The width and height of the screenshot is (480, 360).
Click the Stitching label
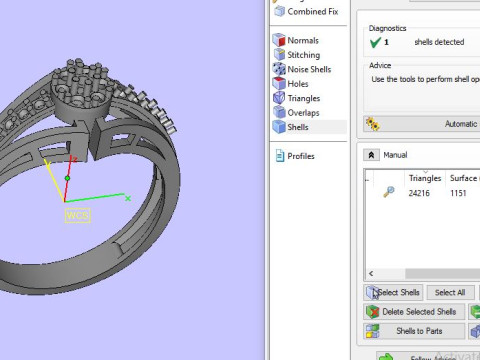(304, 55)
